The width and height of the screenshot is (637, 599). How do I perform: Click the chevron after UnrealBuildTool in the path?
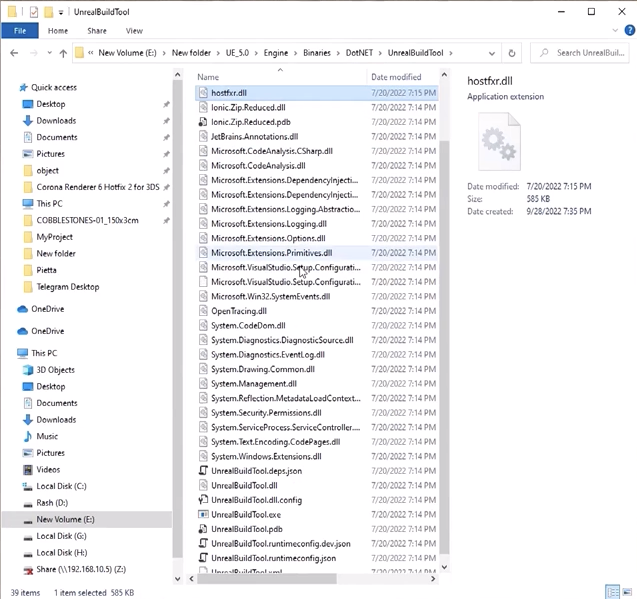(451, 53)
